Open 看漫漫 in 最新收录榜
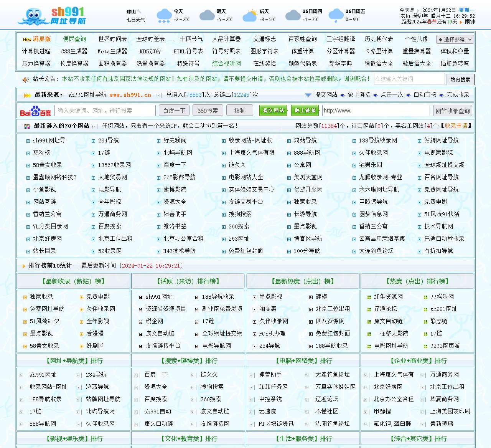 (x=95, y=334)
